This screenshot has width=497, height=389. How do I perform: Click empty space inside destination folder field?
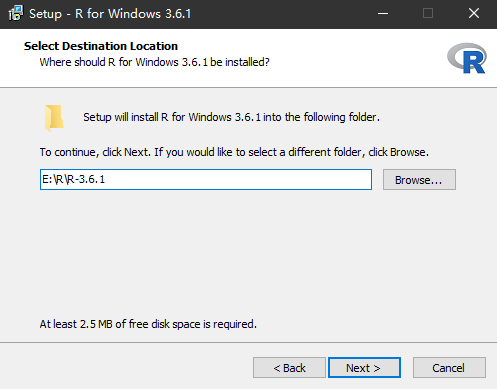point(237,180)
